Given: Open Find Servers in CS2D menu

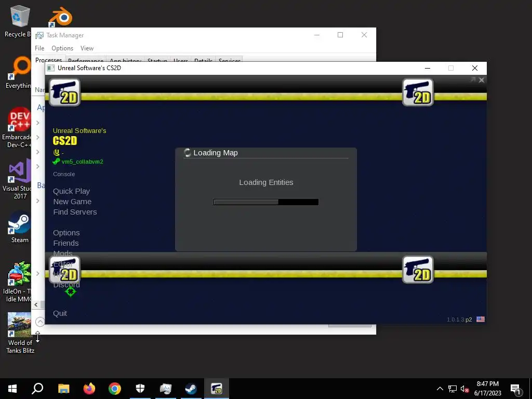Looking at the screenshot, I should tap(75, 212).
